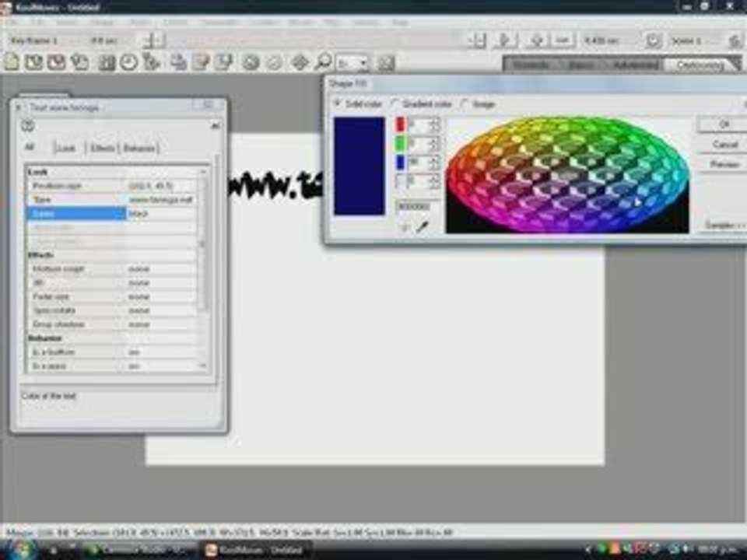Select the Text property row
The width and height of the screenshot is (747, 560).
pos(112,200)
